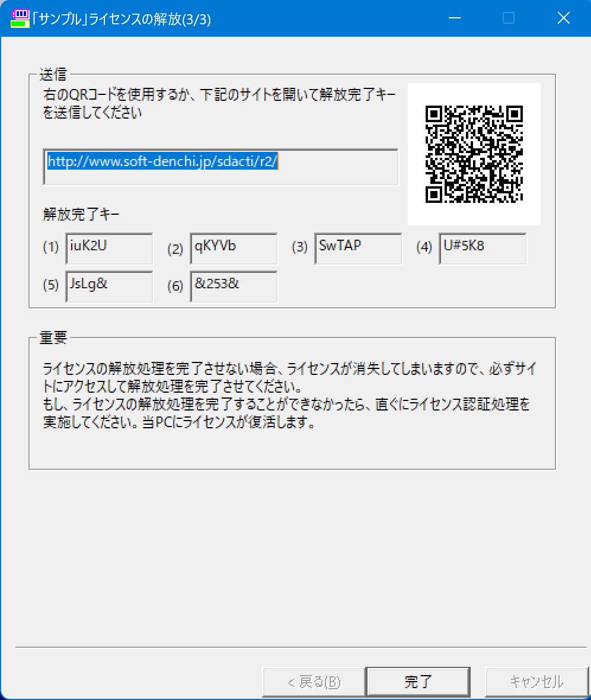Screen dimensions: 591x700
Task: Click key field (2) qKYVb
Action: [234, 249]
